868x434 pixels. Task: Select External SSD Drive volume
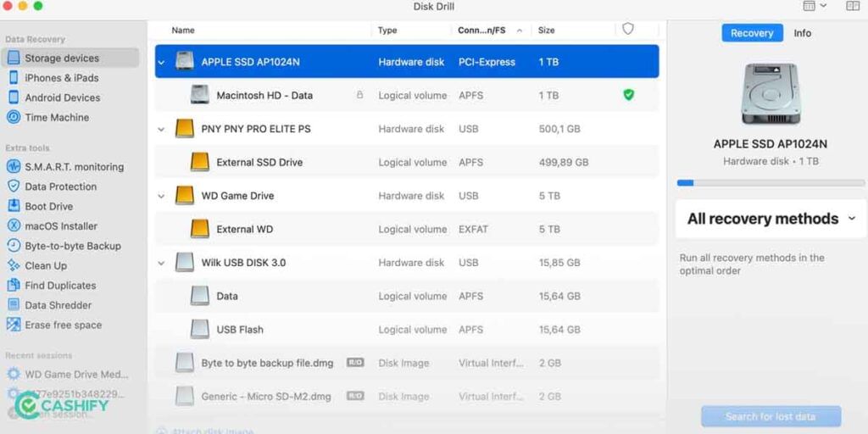point(407,162)
